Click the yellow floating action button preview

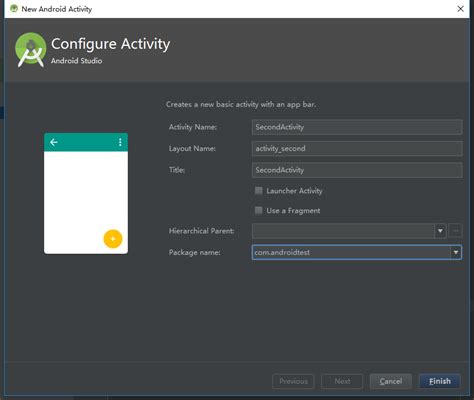(x=113, y=239)
